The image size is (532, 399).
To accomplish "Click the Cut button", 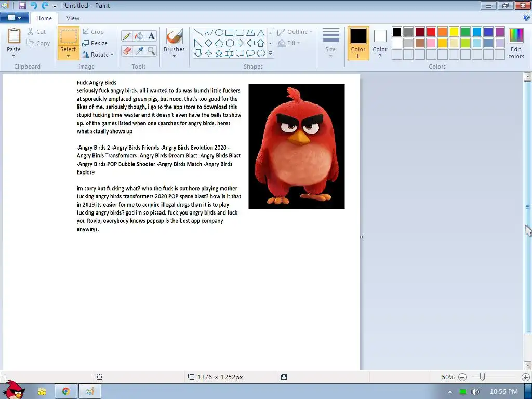I will tap(37, 32).
